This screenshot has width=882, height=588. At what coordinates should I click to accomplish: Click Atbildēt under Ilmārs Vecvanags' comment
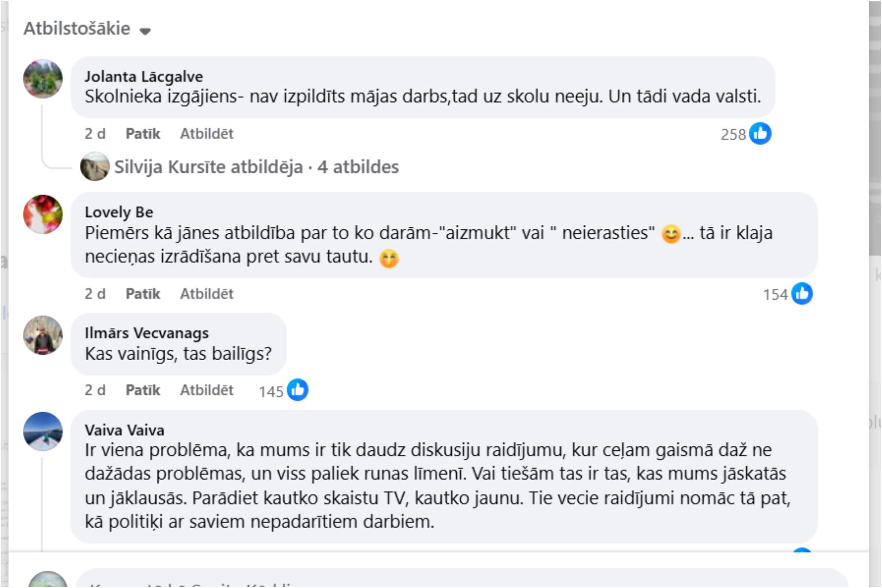click(206, 390)
